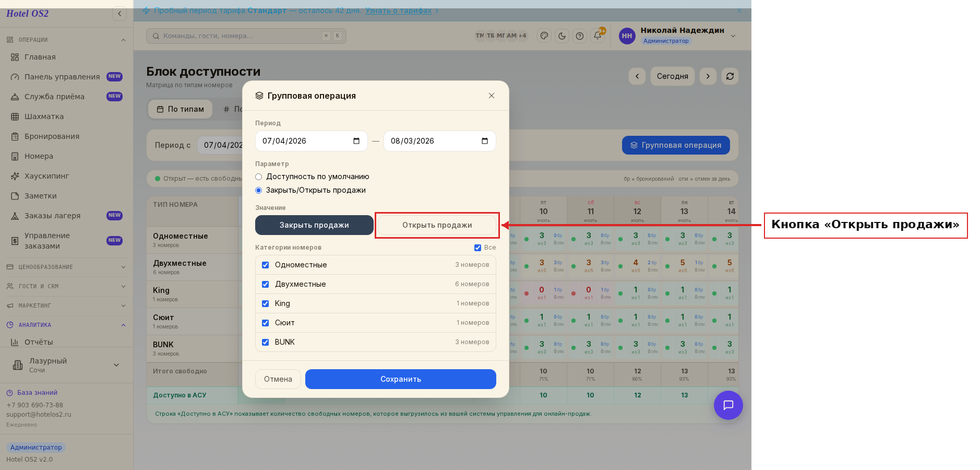This screenshot has width=980, height=470.
Task: Go to Служба приёма
Action: coord(67,97)
